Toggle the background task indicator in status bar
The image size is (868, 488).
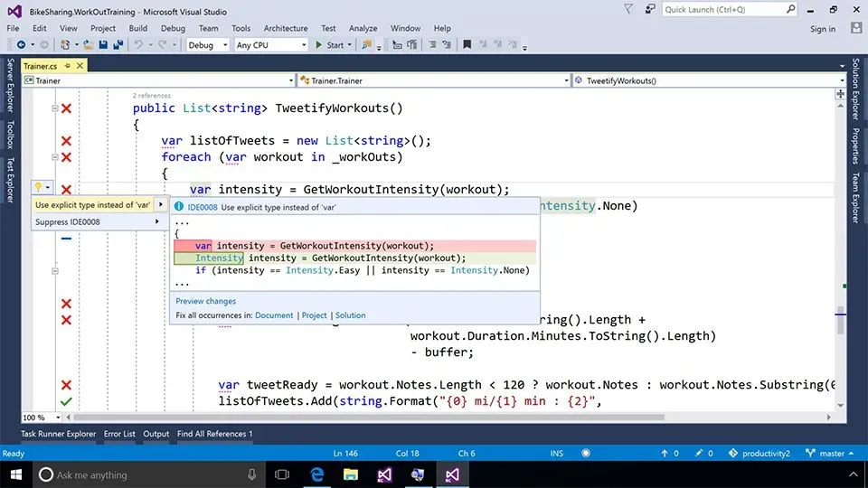coord(586,453)
